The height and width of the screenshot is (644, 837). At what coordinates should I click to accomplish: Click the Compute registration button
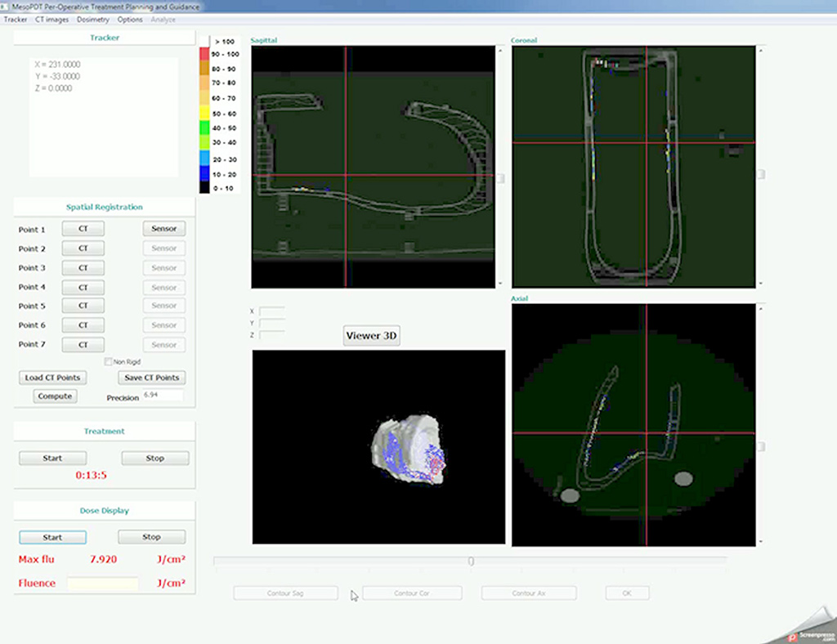pyautogui.click(x=55, y=396)
